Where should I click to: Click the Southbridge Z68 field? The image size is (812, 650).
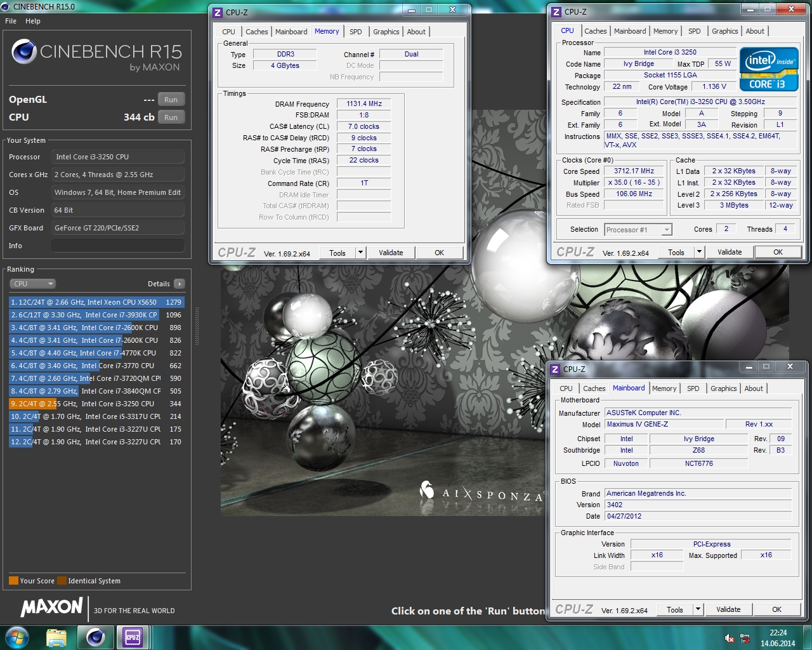tap(698, 450)
